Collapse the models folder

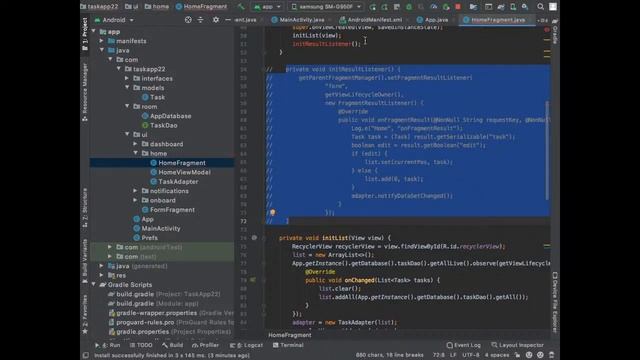[x=127, y=88]
